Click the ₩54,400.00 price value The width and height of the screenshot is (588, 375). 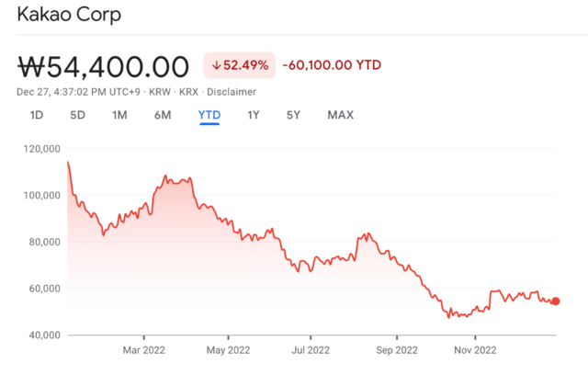pyautogui.click(x=103, y=66)
